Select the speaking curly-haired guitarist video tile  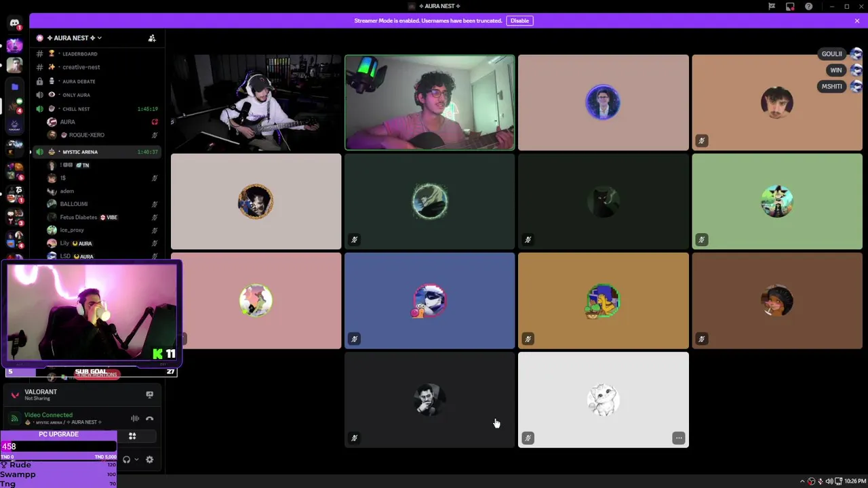click(x=429, y=102)
